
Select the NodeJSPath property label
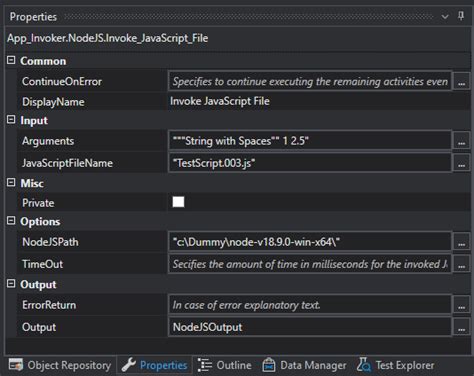50,242
